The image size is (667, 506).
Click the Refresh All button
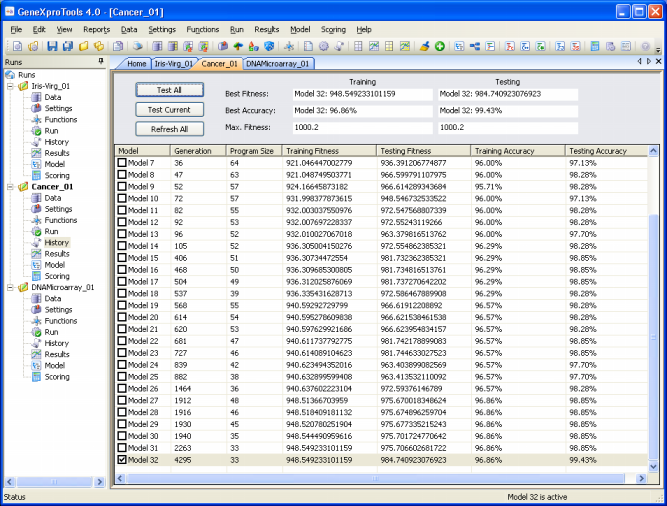click(169, 129)
